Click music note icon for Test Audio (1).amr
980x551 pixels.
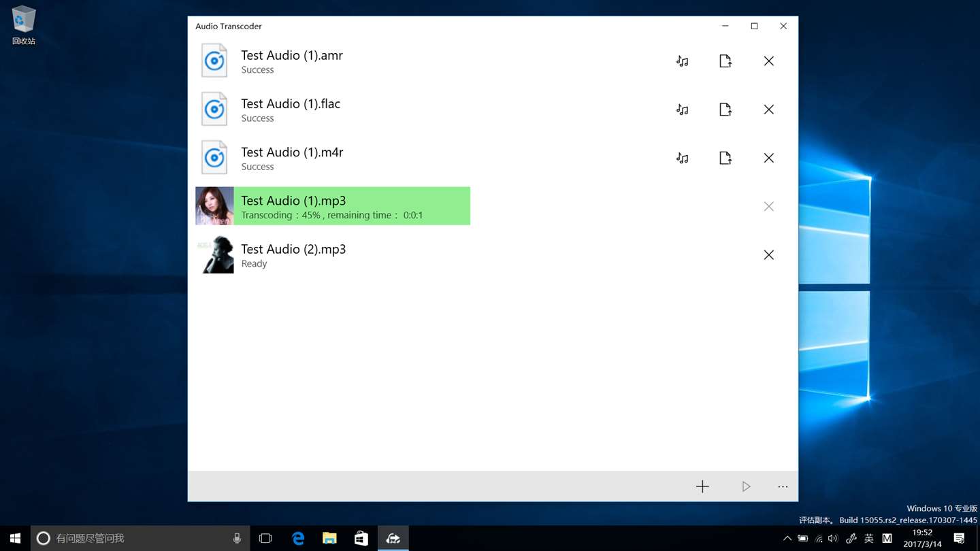[x=682, y=61]
